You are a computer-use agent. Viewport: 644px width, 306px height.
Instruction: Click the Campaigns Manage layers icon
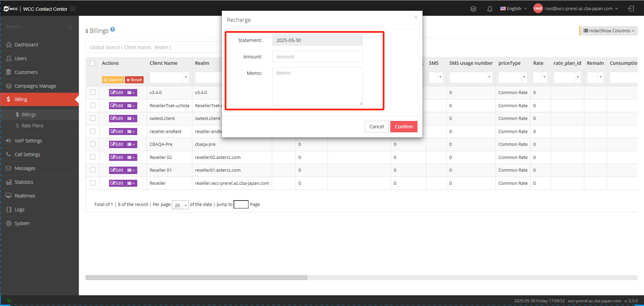9,86
